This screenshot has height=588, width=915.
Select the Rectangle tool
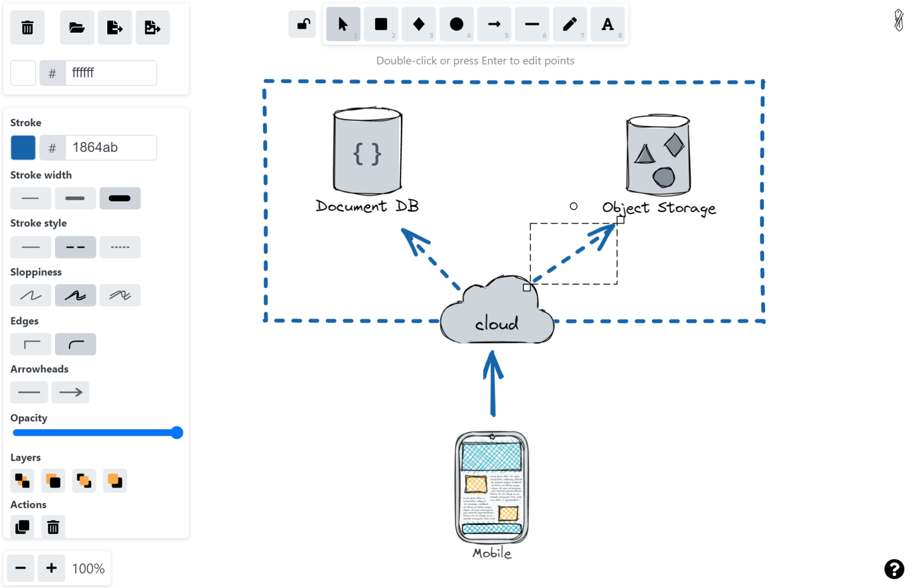click(x=381, y=24)
